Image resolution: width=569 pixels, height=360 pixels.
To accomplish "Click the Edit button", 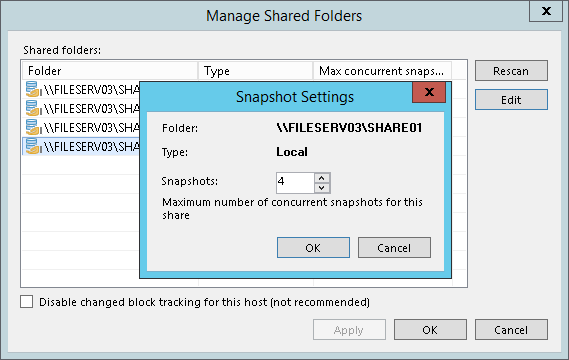I will coord(511,100).
